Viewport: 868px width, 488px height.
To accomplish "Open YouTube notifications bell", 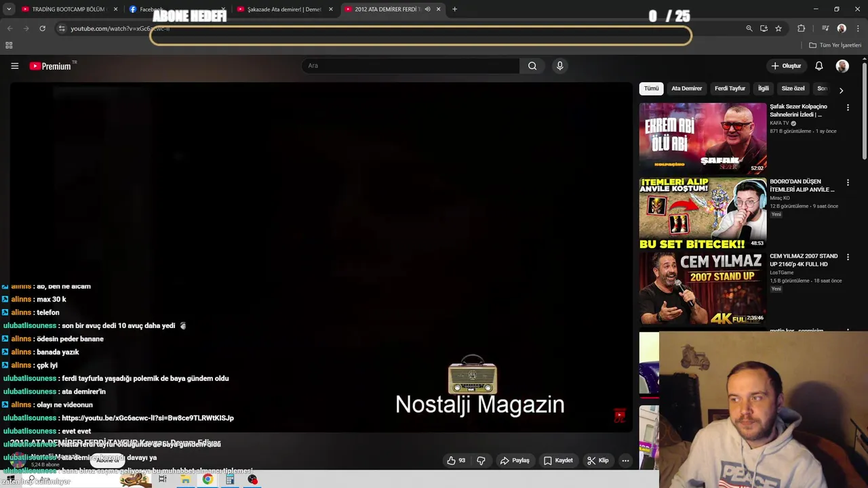I will pyautogui.click(x=818, y=66).
